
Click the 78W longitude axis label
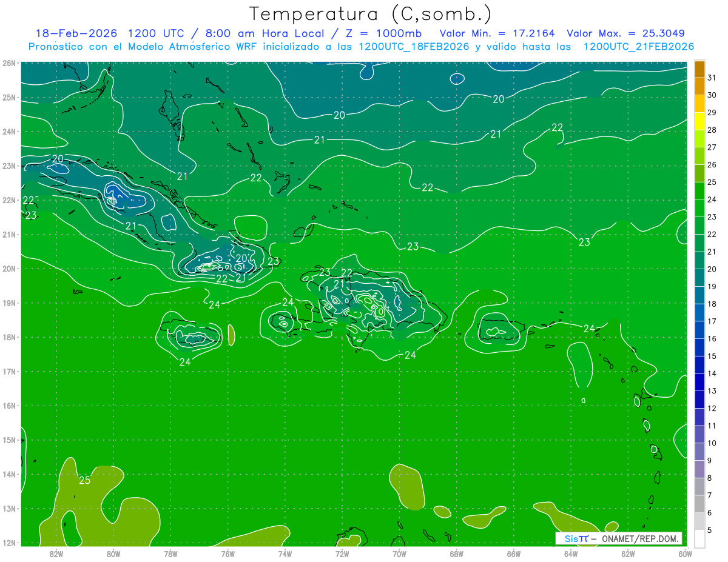pyautogui.click(x=170, y=554)
